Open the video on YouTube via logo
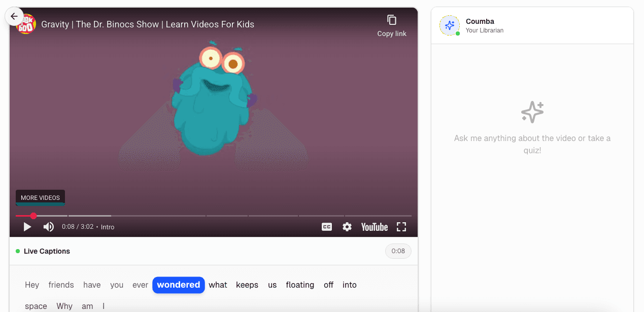Viewport: 644px width, 312px height. [x=375, y=227]
